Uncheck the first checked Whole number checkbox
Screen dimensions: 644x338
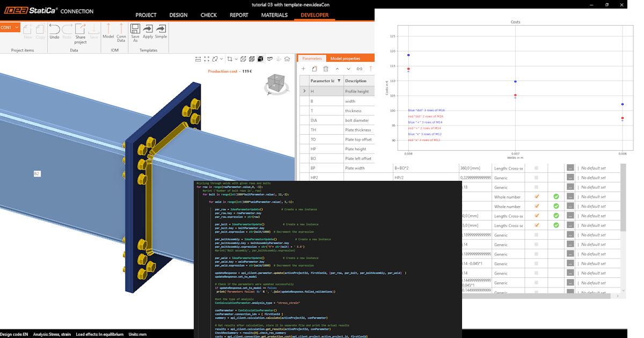(x=536, y=197)
